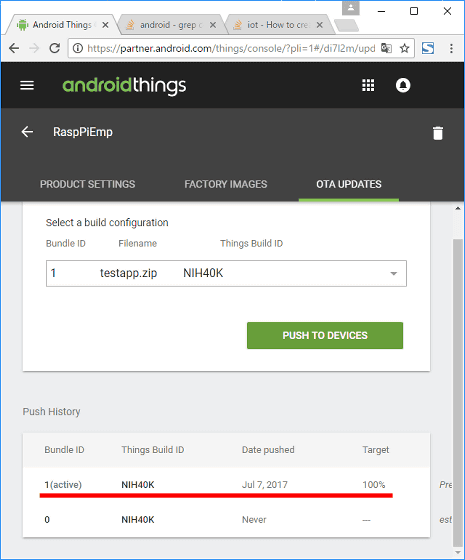465x560 pixels.
Task: Open the hamburger navigation menu
Action: click(27, 85)
